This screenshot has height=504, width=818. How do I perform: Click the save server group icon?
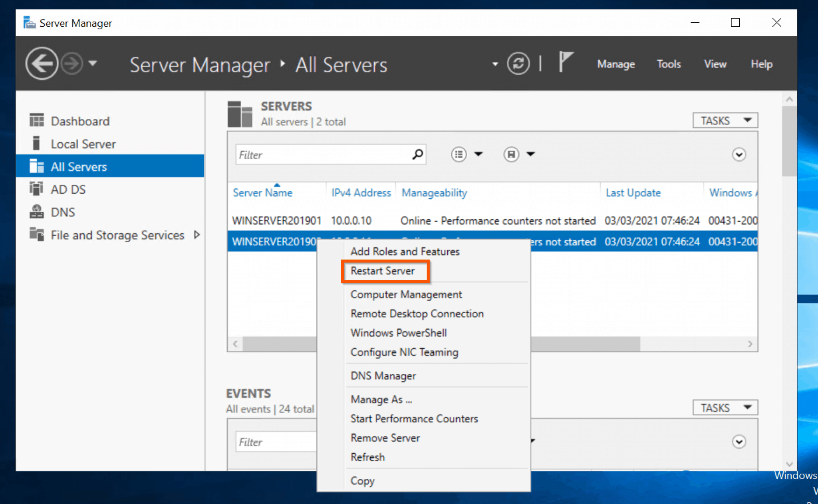(511, 154)
